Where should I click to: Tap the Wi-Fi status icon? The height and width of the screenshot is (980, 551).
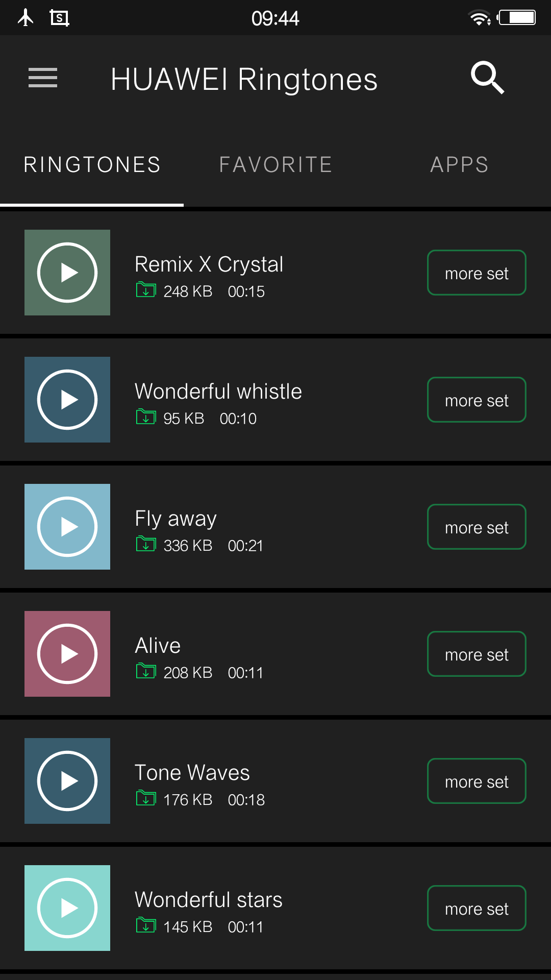click(x=479, y=18)
